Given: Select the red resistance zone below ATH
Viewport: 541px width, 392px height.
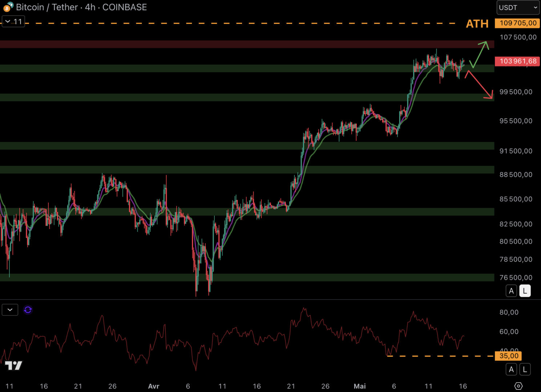Looking at the screenshot, I should click(247, 44).
